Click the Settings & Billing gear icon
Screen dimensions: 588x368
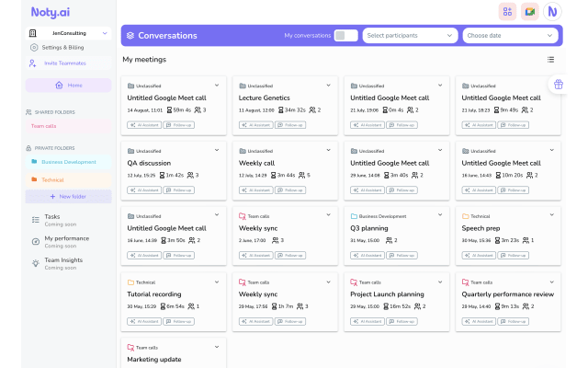point(34,47)
